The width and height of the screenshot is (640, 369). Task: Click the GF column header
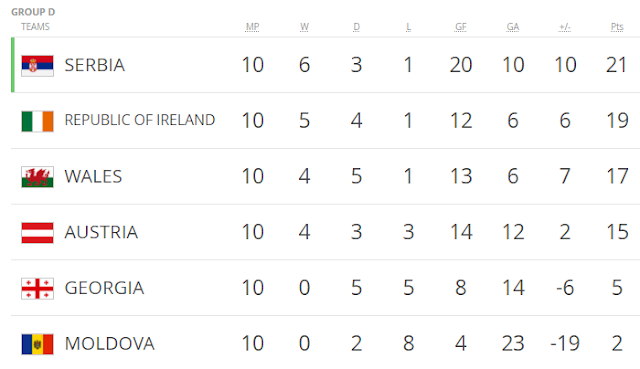tap(461, 27)
